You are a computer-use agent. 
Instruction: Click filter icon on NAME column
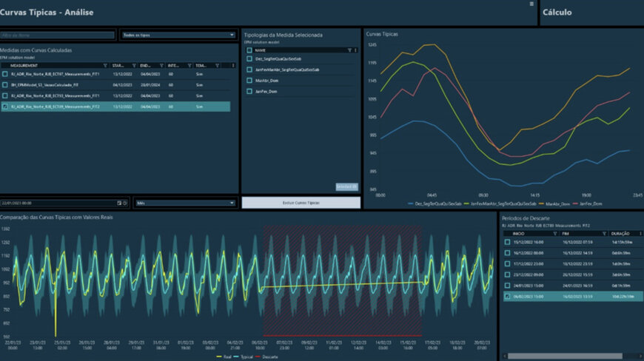349,50
